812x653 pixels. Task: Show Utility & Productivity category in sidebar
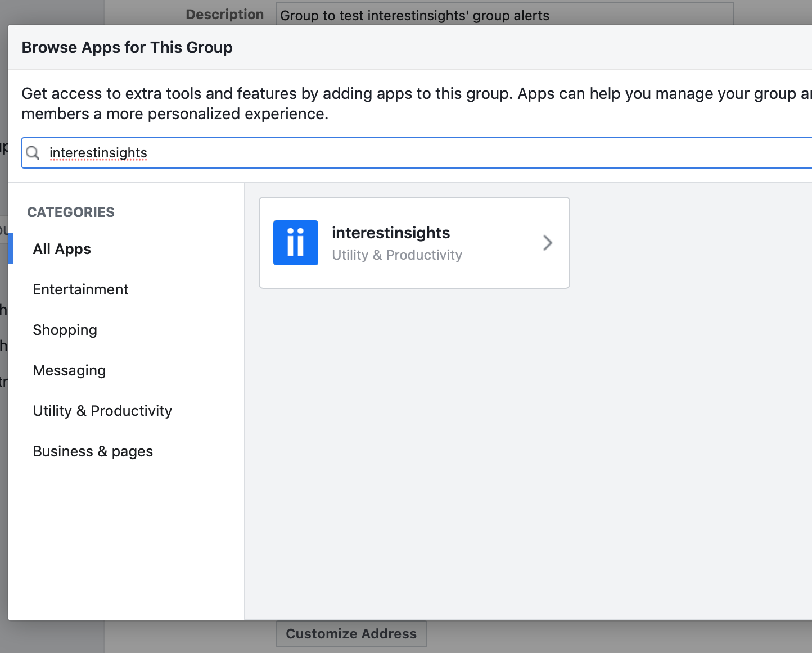(x=102, y=411)
